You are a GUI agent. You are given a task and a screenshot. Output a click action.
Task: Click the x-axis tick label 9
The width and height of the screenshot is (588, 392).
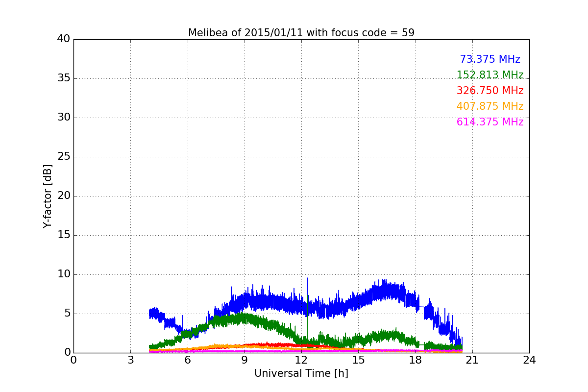(245, 360)
